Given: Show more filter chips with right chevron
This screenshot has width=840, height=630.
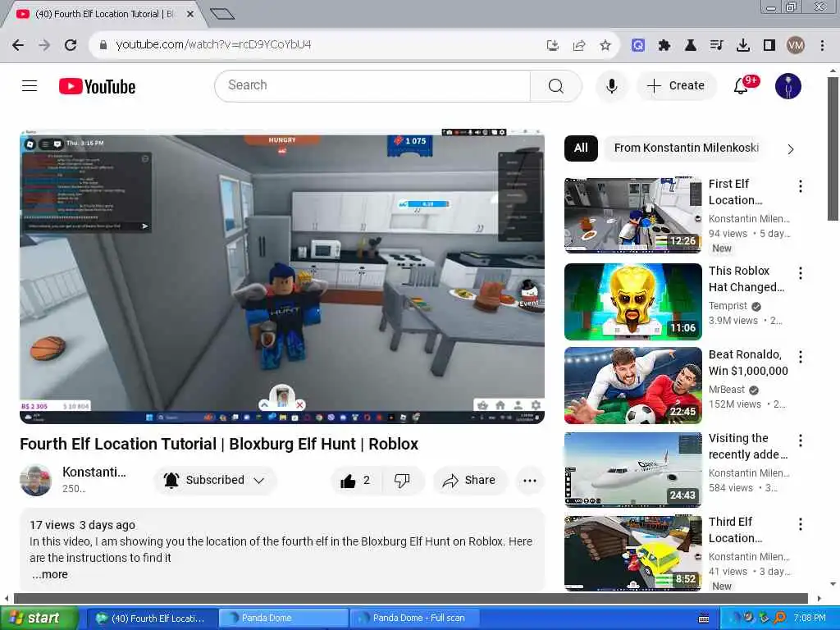Looking at the screenshot, I should click(x=791, y=149).
